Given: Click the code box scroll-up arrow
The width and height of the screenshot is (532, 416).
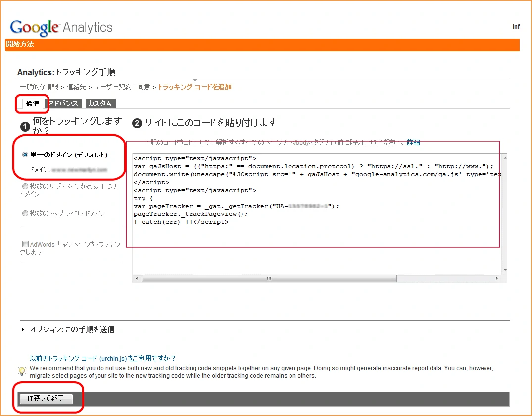Looking at the screenshot, I should (505, 158).
